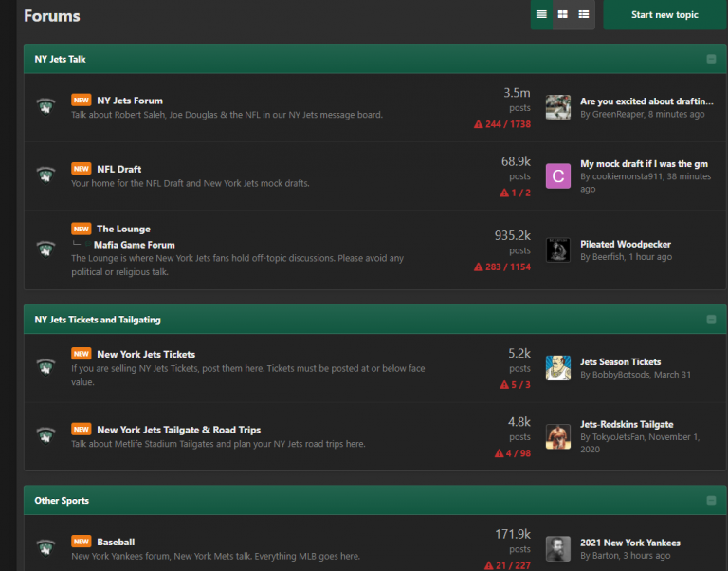Open cookiemonsta911's purple C avatar
Viewport: 728px width, 571px height.
558,175
